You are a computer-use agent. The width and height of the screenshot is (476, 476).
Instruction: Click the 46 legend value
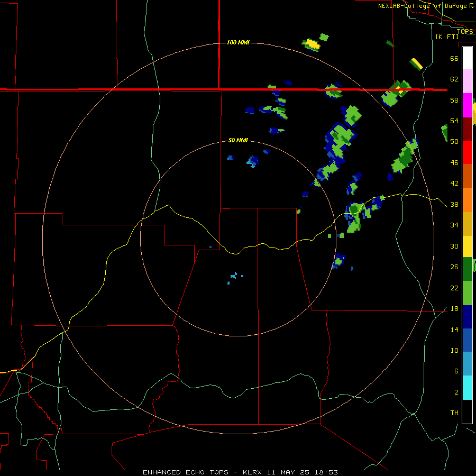454,163
